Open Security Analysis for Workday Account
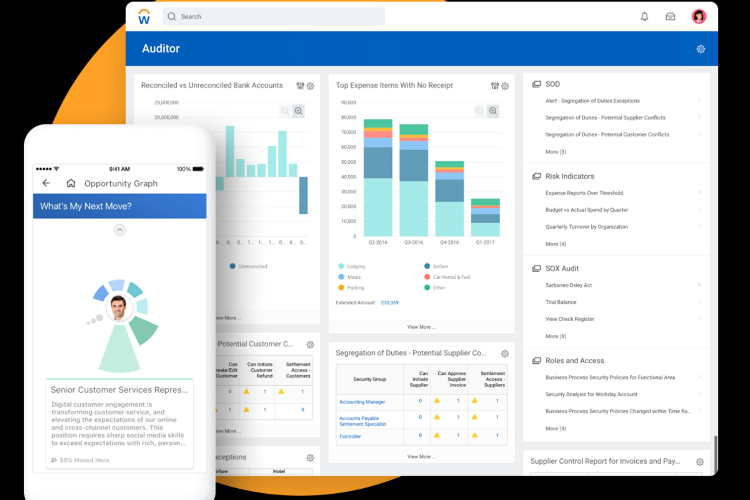750x500 pixels. click(x=591, y=394)
